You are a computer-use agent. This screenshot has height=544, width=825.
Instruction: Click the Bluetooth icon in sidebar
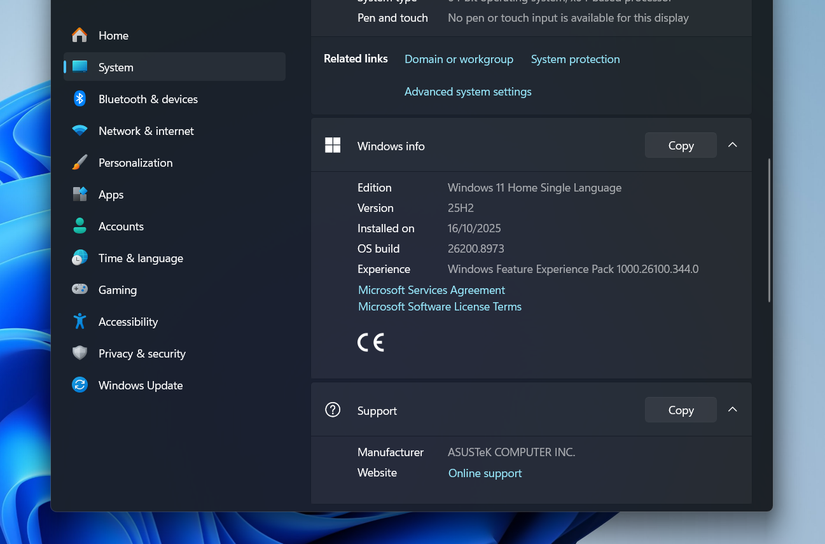79,98
